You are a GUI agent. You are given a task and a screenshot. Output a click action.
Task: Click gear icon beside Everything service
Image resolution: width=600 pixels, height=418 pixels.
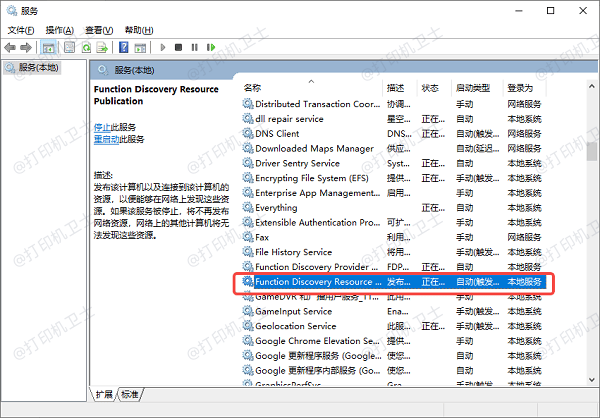(248, 208)
